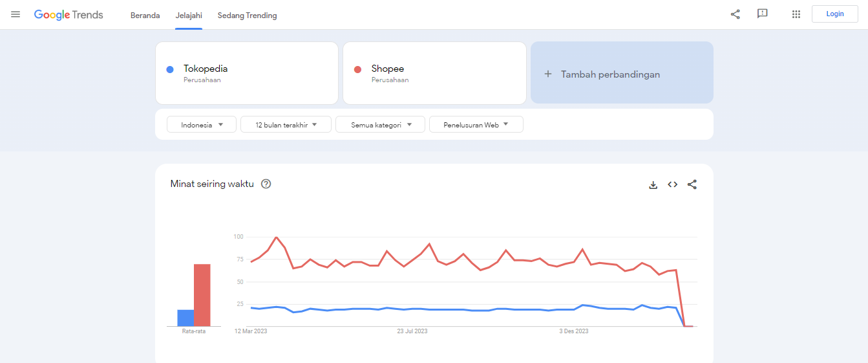Screen dimensions: 868x363
Task: Open the Google apps grid
Action: click(796, 14)
